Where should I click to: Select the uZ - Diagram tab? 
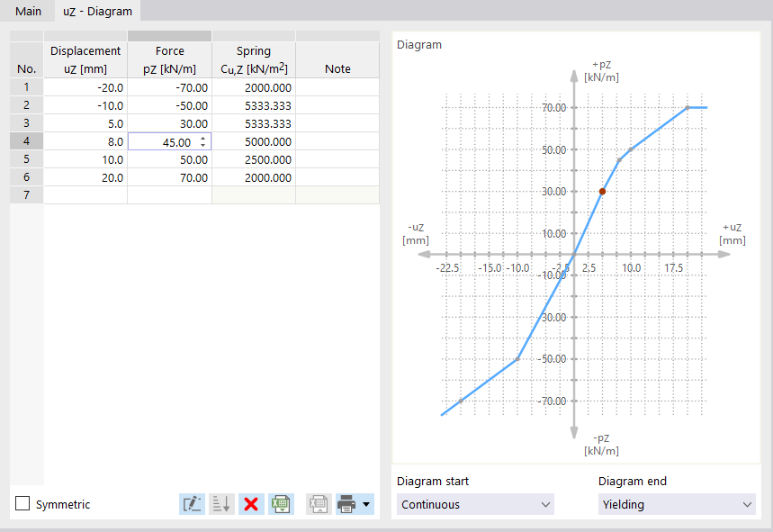pos(97,11)
